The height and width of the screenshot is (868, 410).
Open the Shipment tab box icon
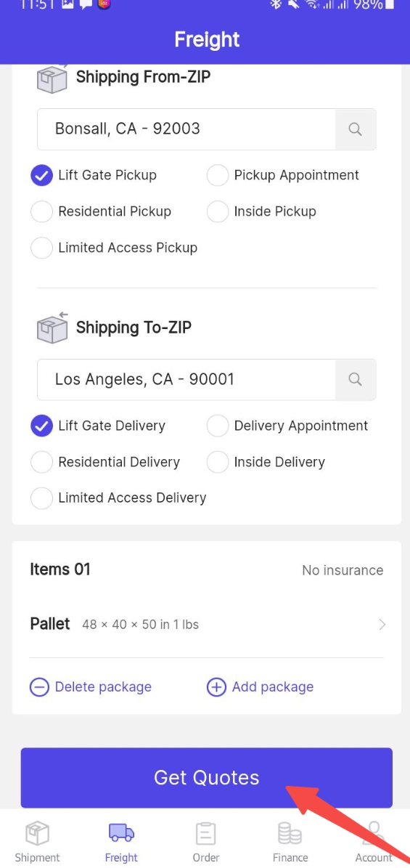37,833
